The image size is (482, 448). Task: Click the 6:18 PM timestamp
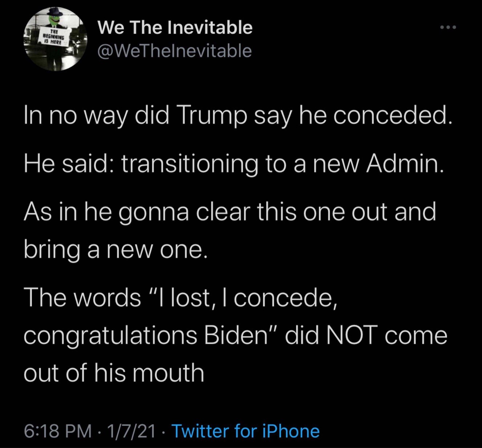tap(58, 431)
